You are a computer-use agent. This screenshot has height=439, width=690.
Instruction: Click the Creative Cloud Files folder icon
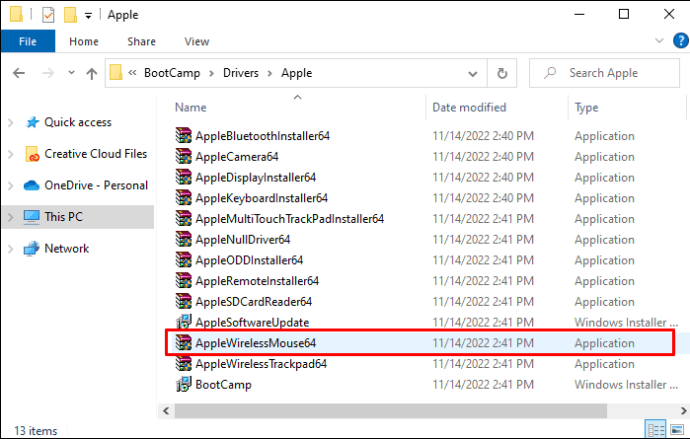pos(32,154)
